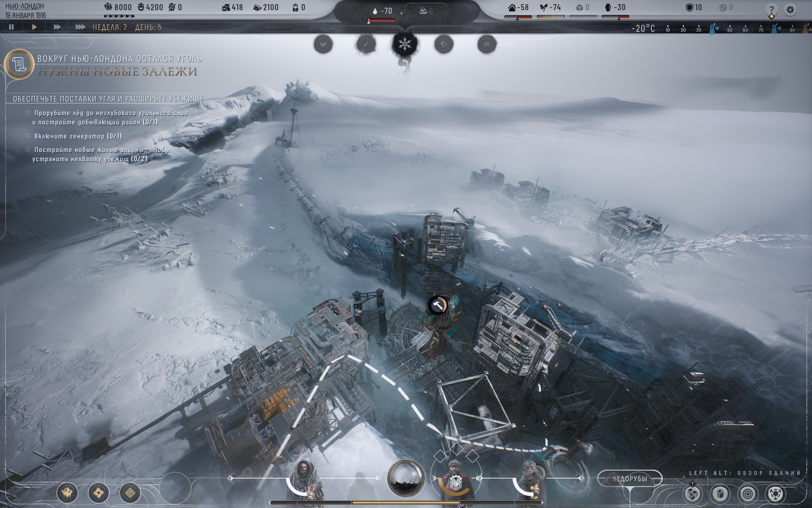Select the objective Включите генератор (0/1)
The width and height of the screenshot is (812, 508).
coord(75,136)
